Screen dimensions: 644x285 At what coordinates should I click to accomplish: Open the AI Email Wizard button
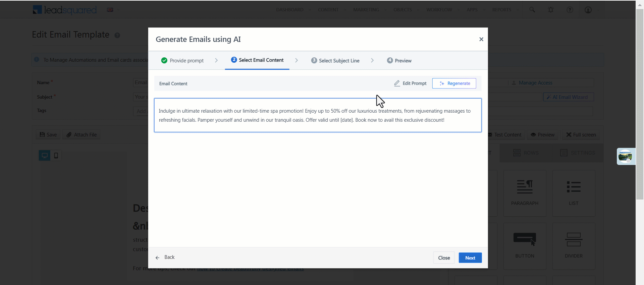coord(569,97)
